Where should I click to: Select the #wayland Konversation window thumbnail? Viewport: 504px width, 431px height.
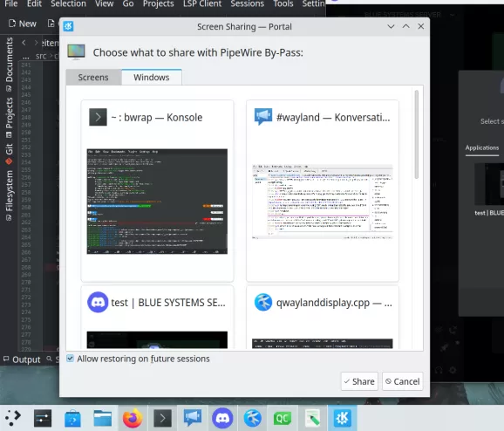click(x=323, y=202)
